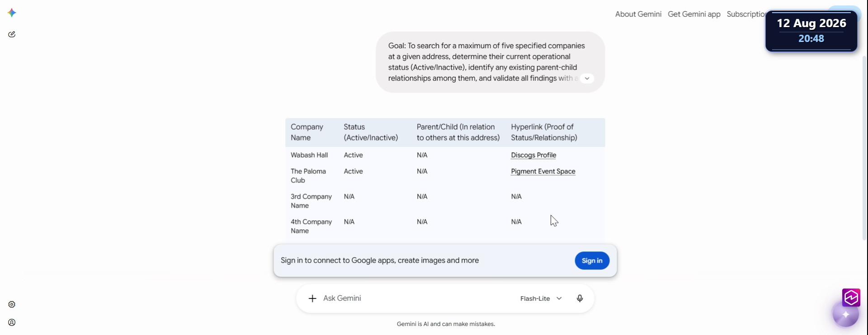Open the Flash-Lite model selector
The width and height of the screenshot is (868, 335).
541,298
